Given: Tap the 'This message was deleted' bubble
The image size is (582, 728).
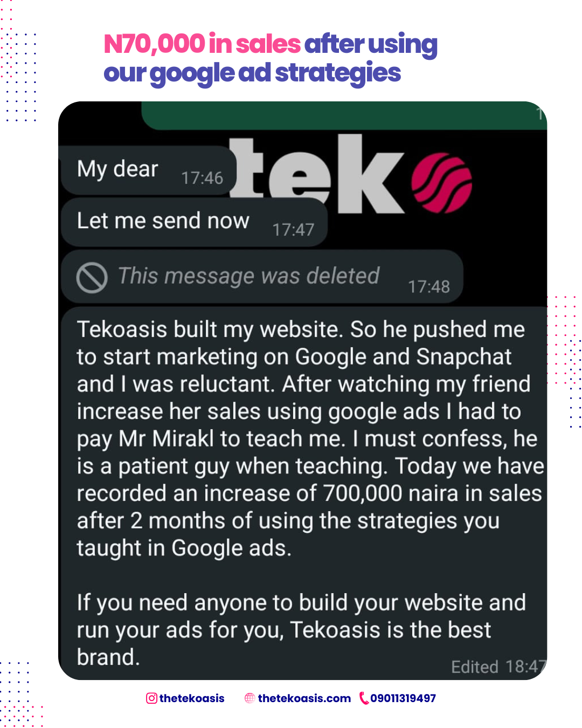Looking at the screenshot, I should [248, 276].
